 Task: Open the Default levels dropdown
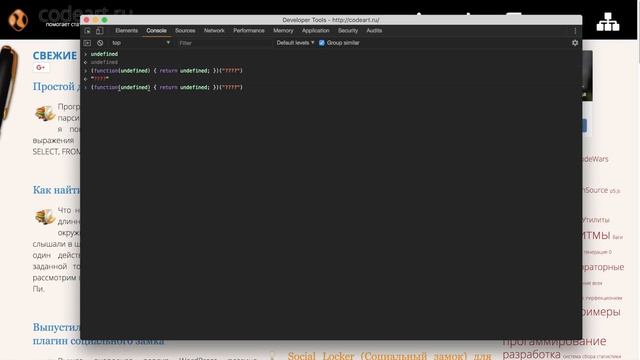(295, 43)
